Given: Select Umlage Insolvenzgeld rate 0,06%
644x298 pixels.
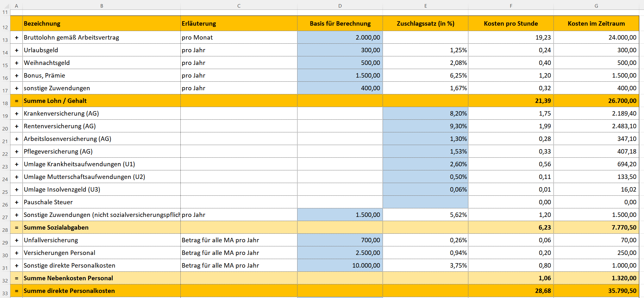Looking at the screenshot, I should (425, 189).
